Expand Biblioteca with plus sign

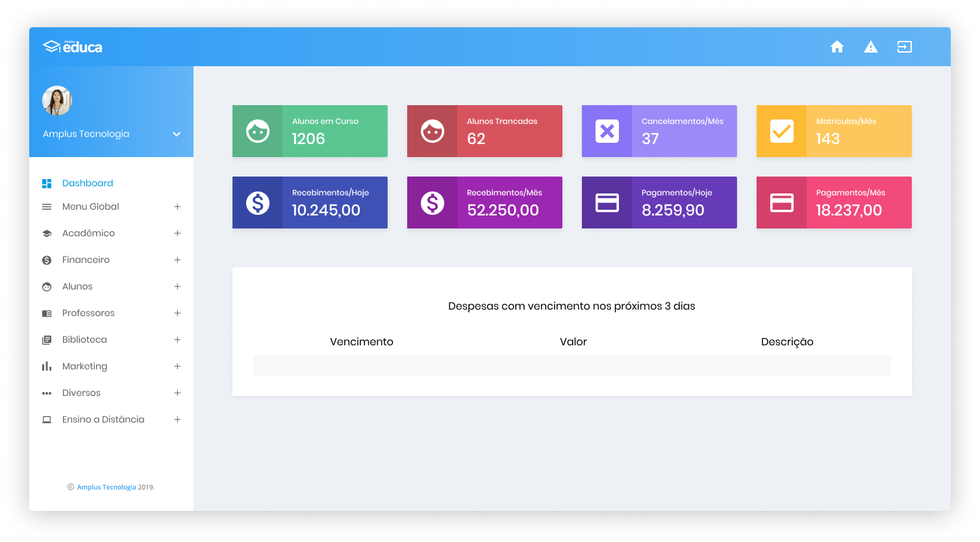pos(177,339)
